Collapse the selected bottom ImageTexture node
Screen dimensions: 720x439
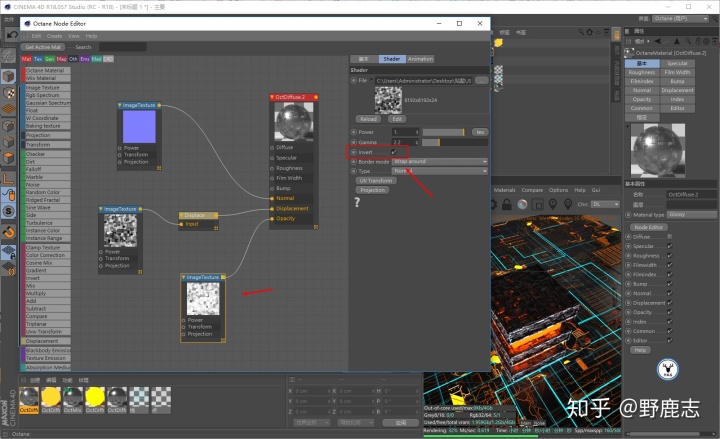coord(183,277)
